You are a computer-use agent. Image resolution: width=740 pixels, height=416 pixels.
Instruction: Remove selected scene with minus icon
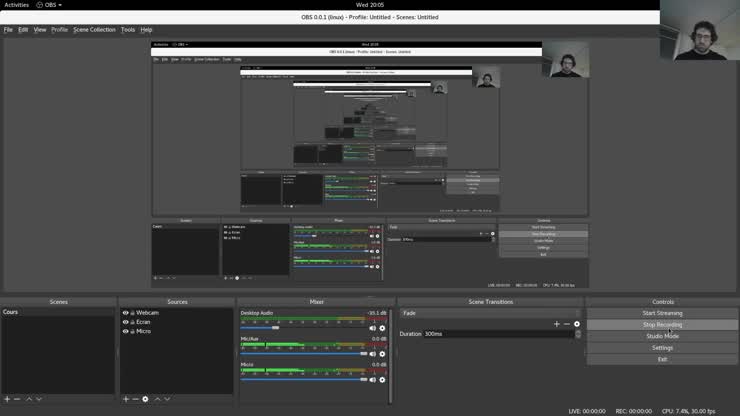17,399
